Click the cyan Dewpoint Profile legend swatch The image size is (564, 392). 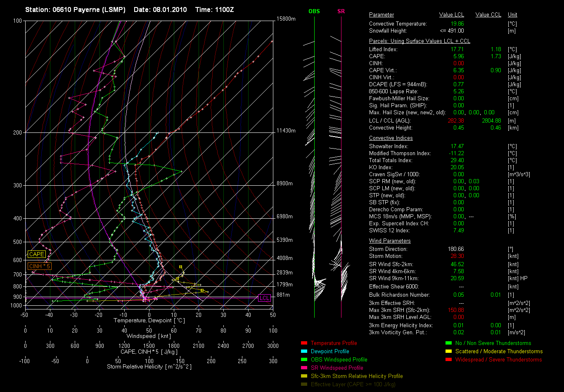click(x=304, y=352)
